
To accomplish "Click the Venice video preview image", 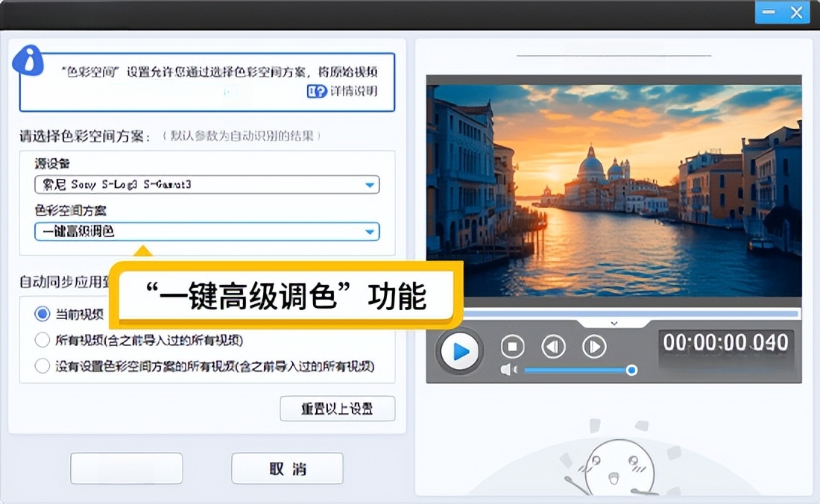I will [614, 190].
